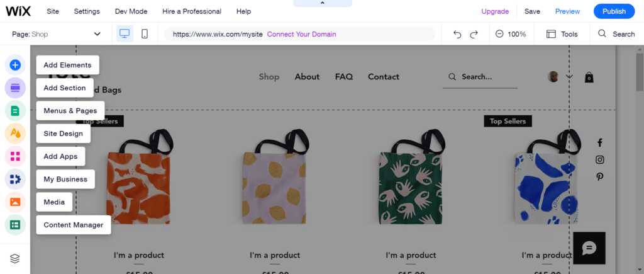Click the blue Publish button
Viewport: 644px width, 274px height.
[x=614, y=11]
